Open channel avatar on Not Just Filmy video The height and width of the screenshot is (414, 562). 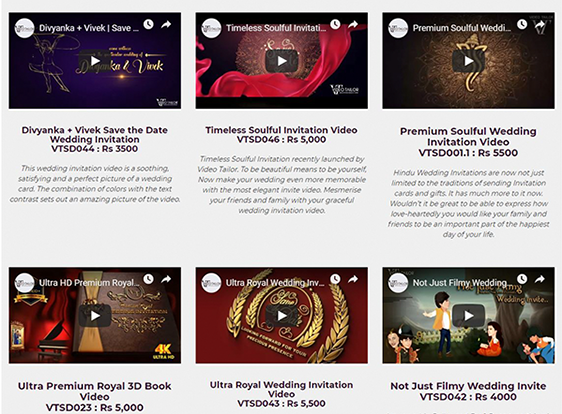coord(398,283)
